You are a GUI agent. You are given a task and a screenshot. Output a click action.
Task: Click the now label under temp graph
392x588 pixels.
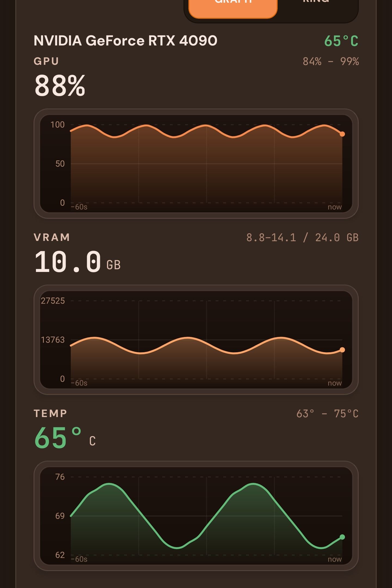(335, 559)
